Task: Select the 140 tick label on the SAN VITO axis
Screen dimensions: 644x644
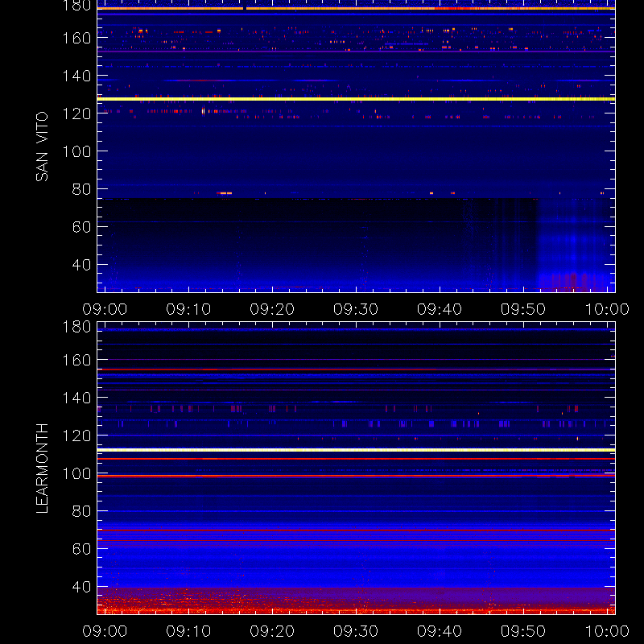Action: (76, 76)
